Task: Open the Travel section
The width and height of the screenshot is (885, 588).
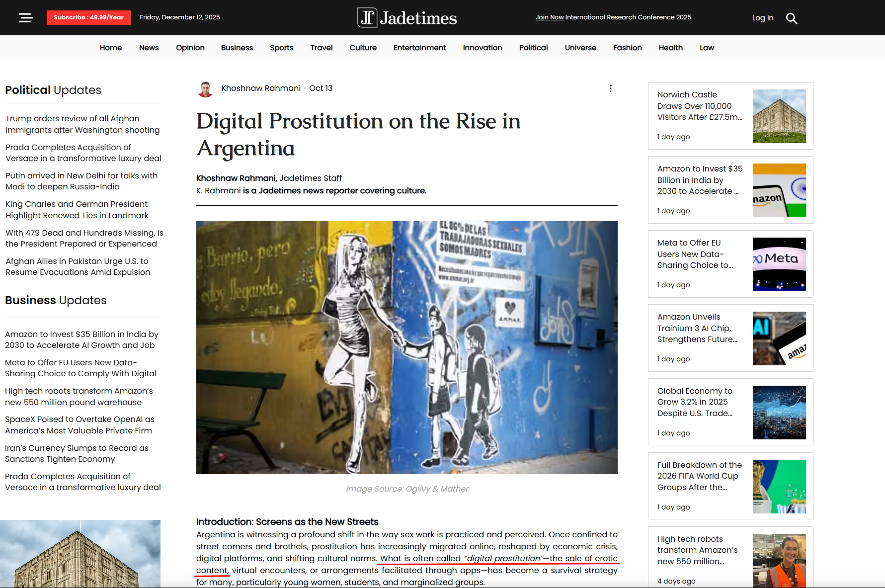Action: tap(322, 48)
